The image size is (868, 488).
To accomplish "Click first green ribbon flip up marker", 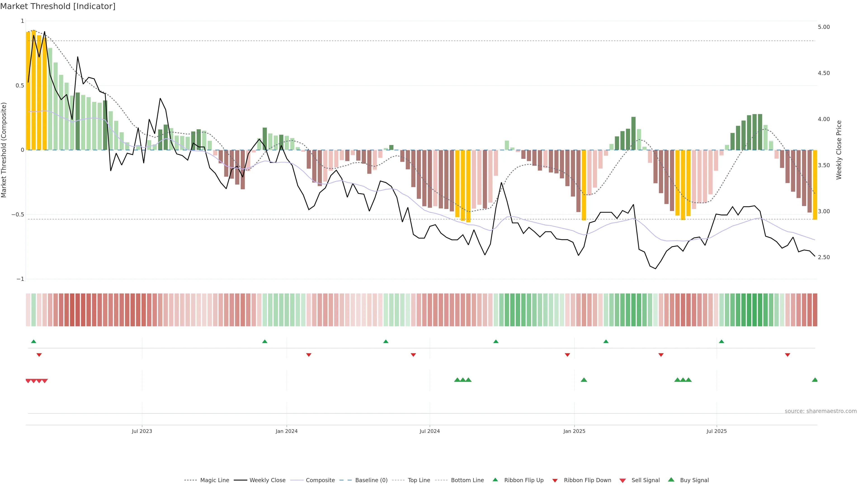I will [x=34, y=342].
